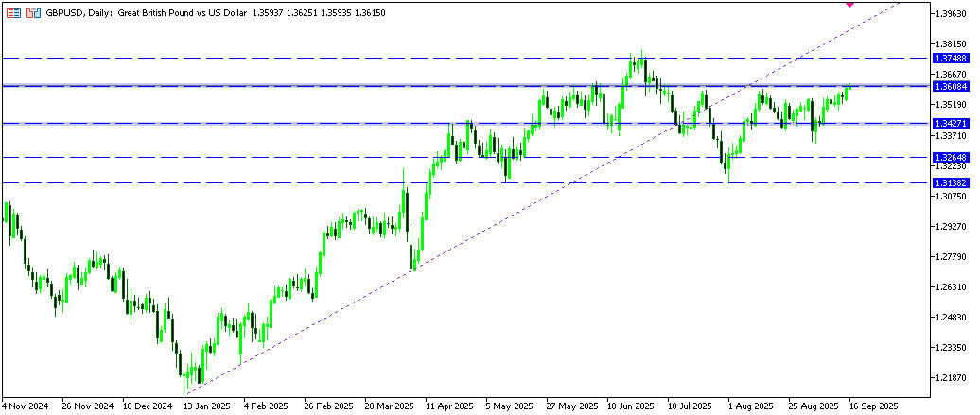The image size is (980, 415).
Task: Click the 4 Nov 2024 date label
Action: (x=25, y=405)
